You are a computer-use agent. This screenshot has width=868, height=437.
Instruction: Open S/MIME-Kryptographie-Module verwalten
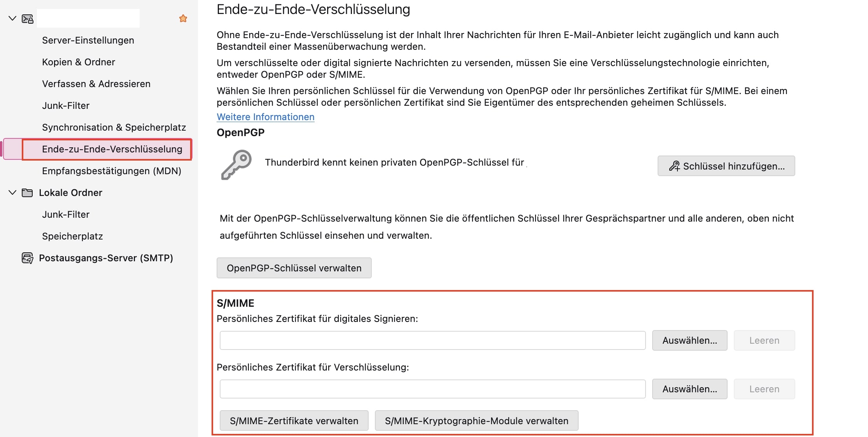pyautogui.click(x=476, y=421)
